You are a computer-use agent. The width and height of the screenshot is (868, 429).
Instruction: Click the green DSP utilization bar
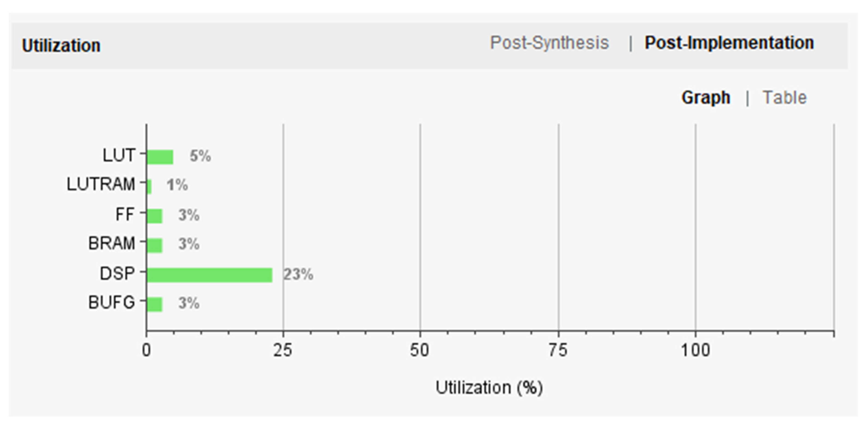209,275
